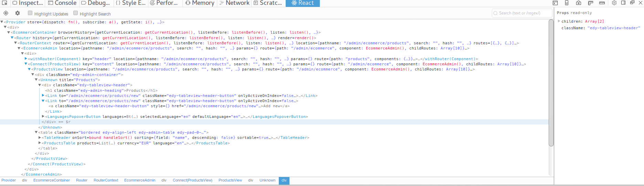
Task: Collapse the bordered table node
Action: pyautogui.click(x=36, y=132)
